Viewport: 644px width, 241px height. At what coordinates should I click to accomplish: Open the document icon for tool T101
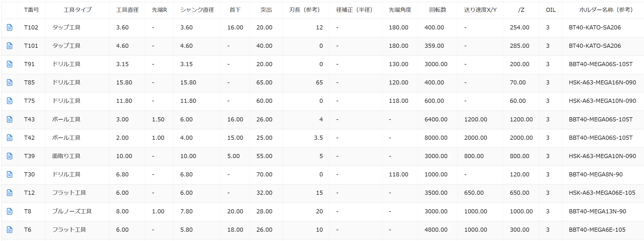[x=10, y=46]
